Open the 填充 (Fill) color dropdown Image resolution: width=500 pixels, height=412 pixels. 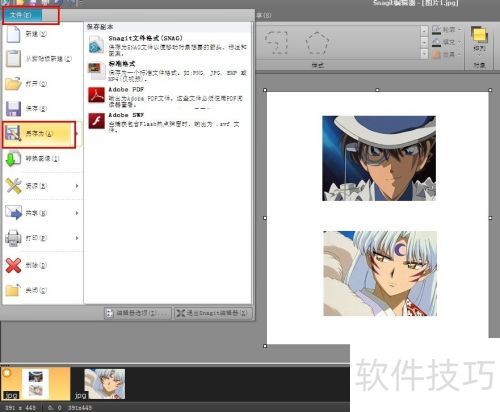[447, 42]
